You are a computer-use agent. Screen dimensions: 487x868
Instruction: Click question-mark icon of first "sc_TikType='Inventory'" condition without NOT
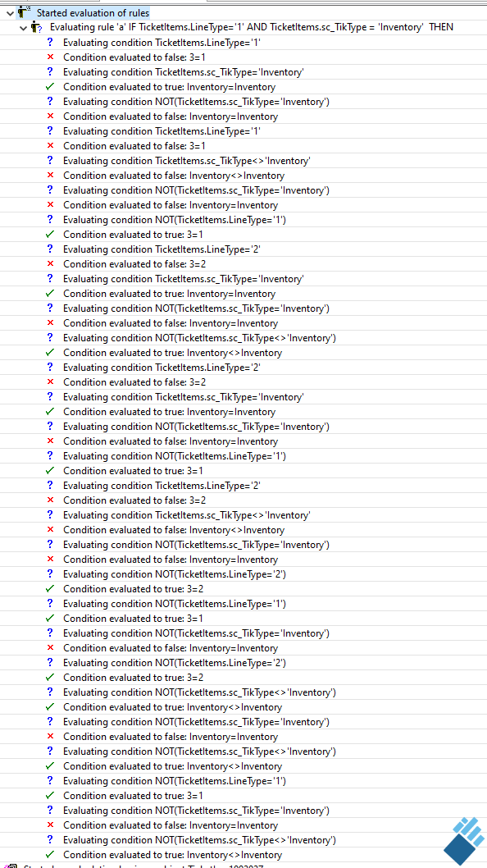tap(50, 72)
